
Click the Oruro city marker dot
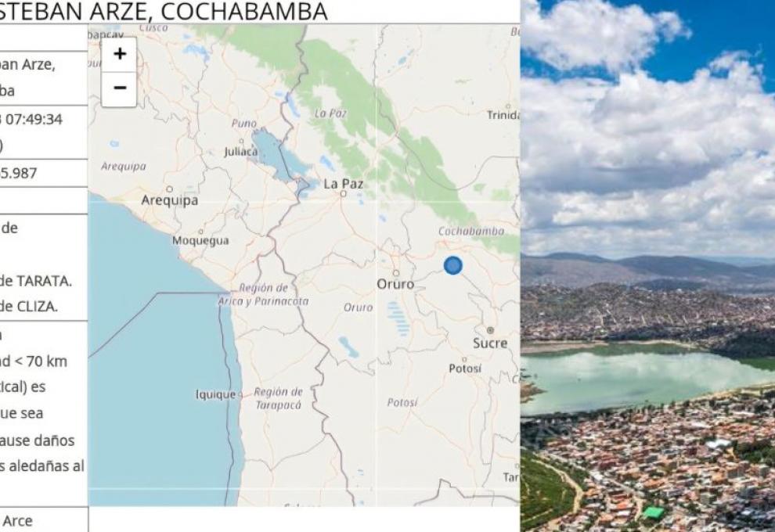[396, 273]
